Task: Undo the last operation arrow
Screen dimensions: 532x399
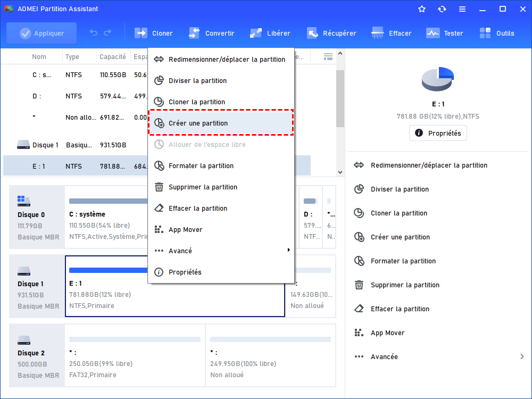Action: [x=94, y=33]
